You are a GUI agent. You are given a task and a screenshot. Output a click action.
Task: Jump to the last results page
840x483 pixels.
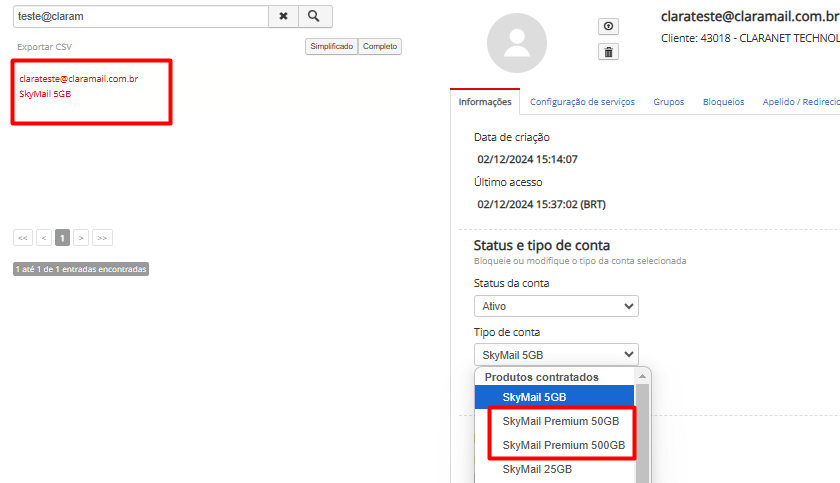point(101,238)
